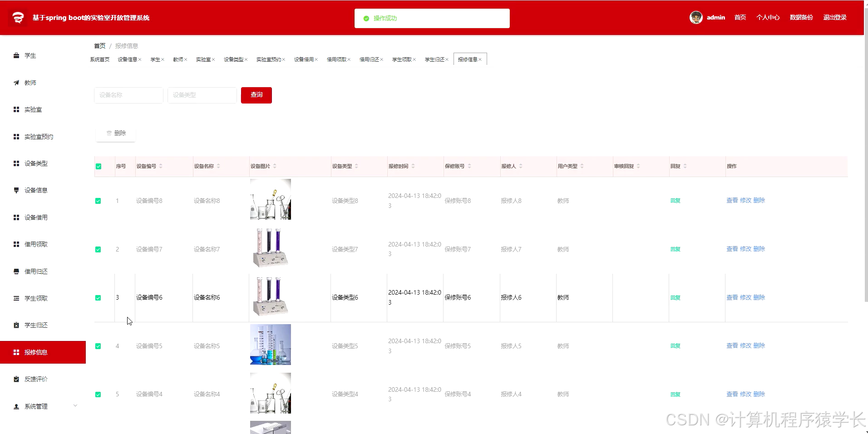Viewport: 868px width, 434px height.
Task: Close the 学生 tab
Action: pos(163,59)
